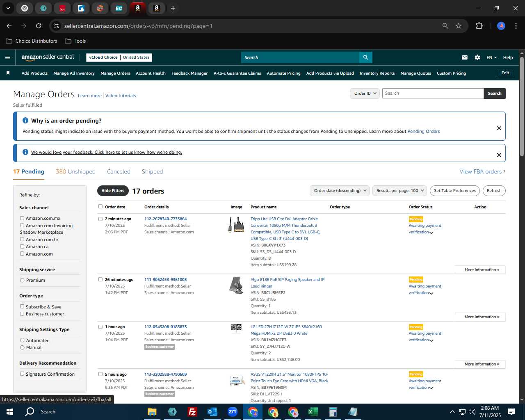Open Feedback Manager in navigation bar
The image size is (525, 420).
pos(189,73)
